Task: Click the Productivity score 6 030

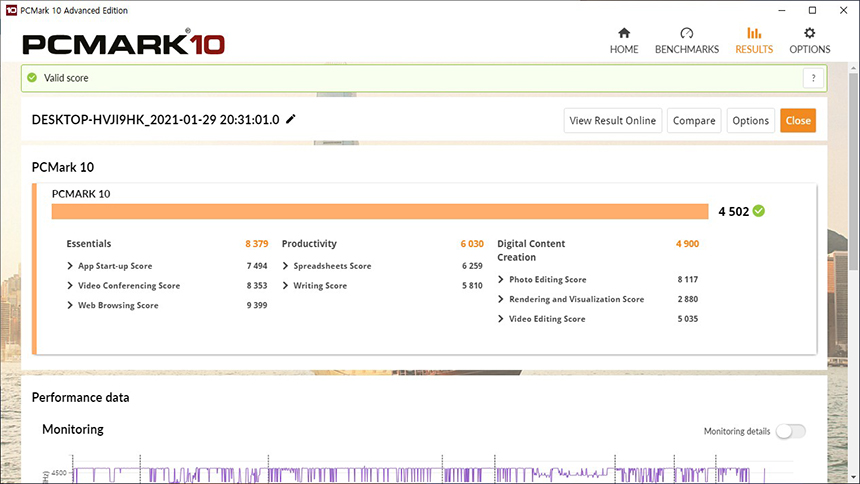Action: (x=472, y=244)
